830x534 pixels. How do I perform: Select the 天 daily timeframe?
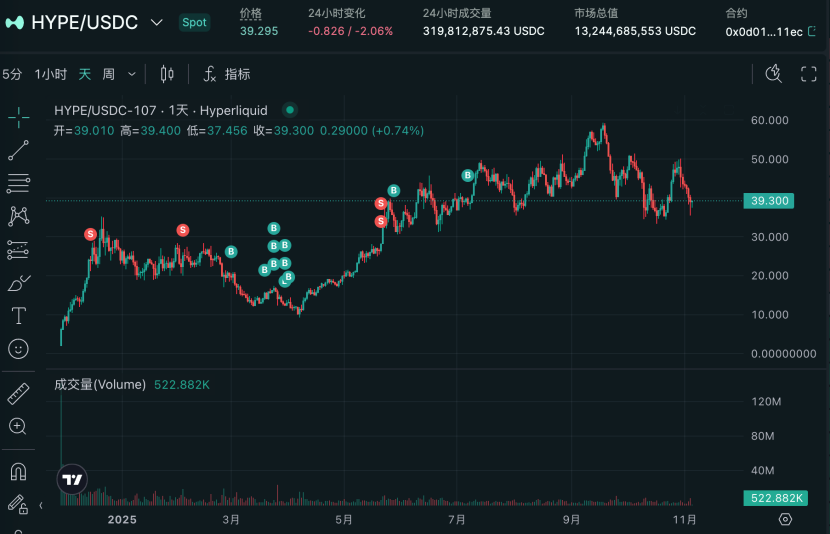tap(85, 74)
